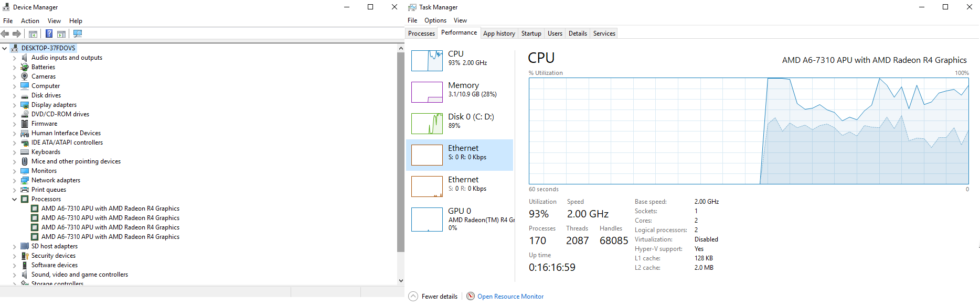The image size is (980, 307).
Task: Select the Cameras tree item label
Action: click(x=44, y=76)
